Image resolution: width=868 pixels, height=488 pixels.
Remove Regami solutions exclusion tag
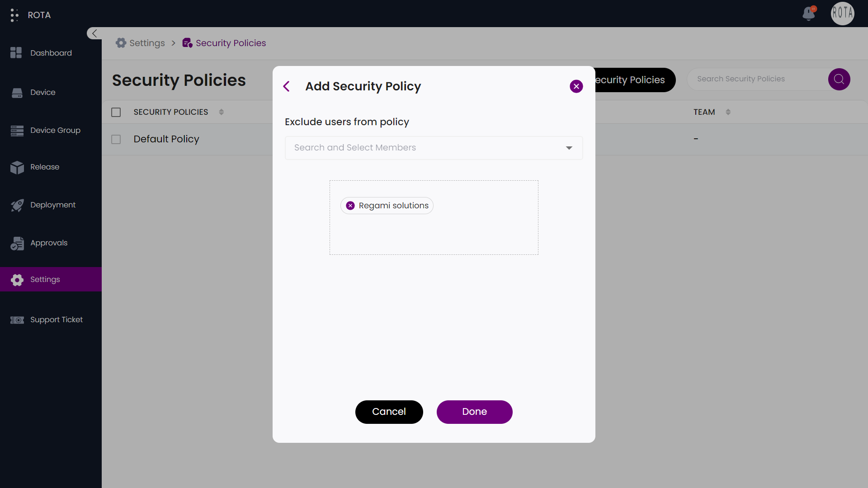[350, 206]
